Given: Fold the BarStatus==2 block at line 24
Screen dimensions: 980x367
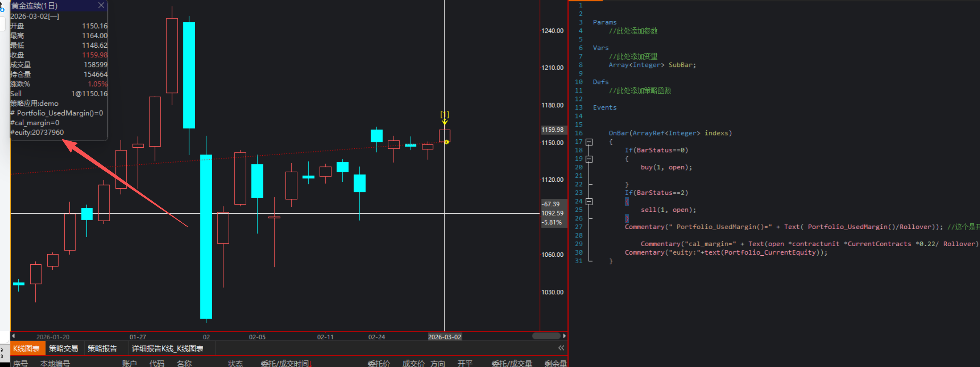Looking at the screenshot, I should pyautogui.click(x=589, y=201).
